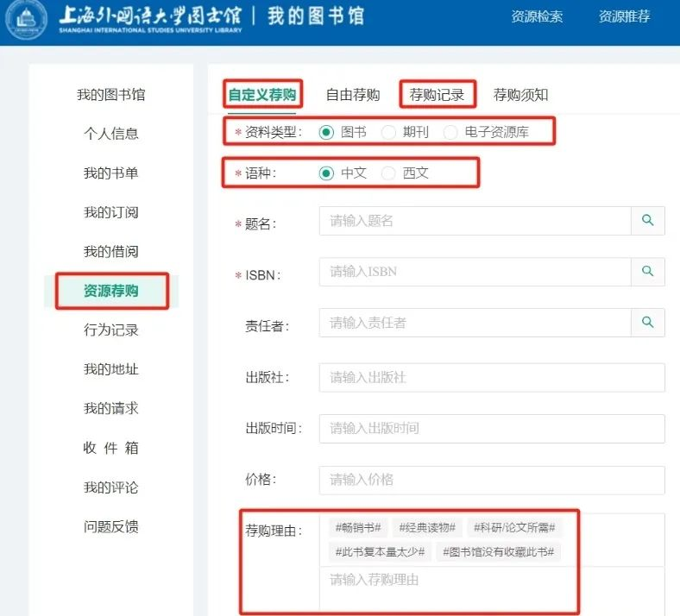The image size is (680, 616).
Task: Open the 荐购记录 tab
Action: (x=437, y=95)
